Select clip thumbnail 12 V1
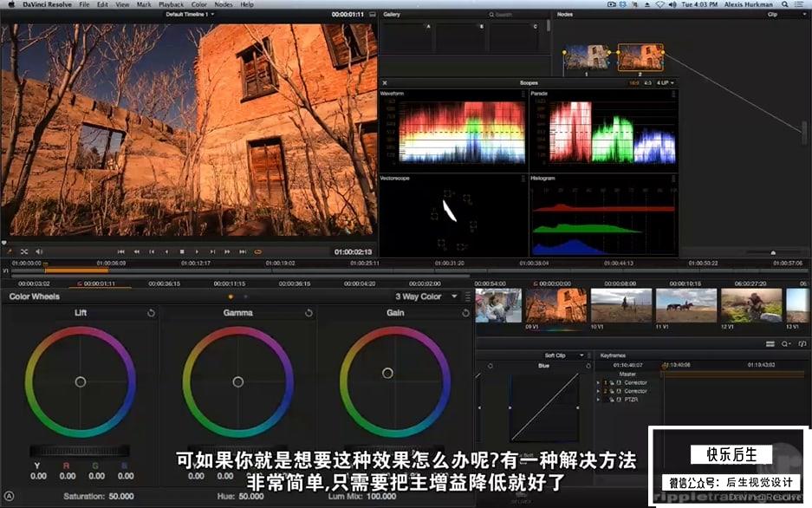This screenshot has width=812, height=508. coord(751,305)
